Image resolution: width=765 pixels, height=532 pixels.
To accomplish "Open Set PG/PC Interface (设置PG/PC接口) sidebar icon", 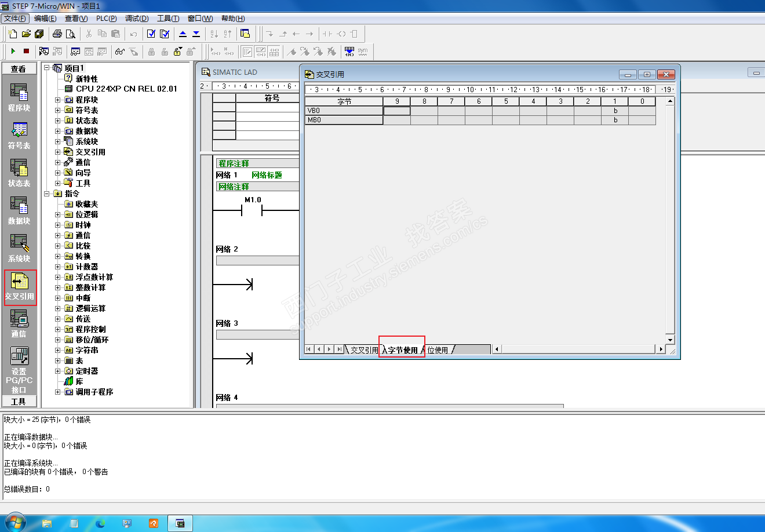I will point(19,369).
